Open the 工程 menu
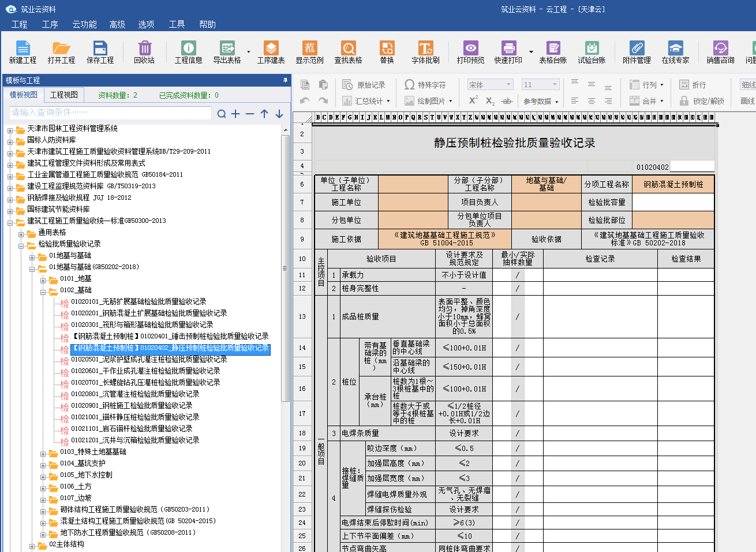The height and width of the screenshot is (552, 756). 19,24
